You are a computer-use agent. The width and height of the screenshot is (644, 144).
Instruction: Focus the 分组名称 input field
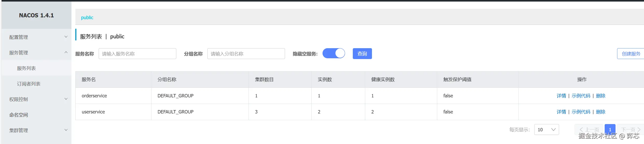click(x=246, y=54)
